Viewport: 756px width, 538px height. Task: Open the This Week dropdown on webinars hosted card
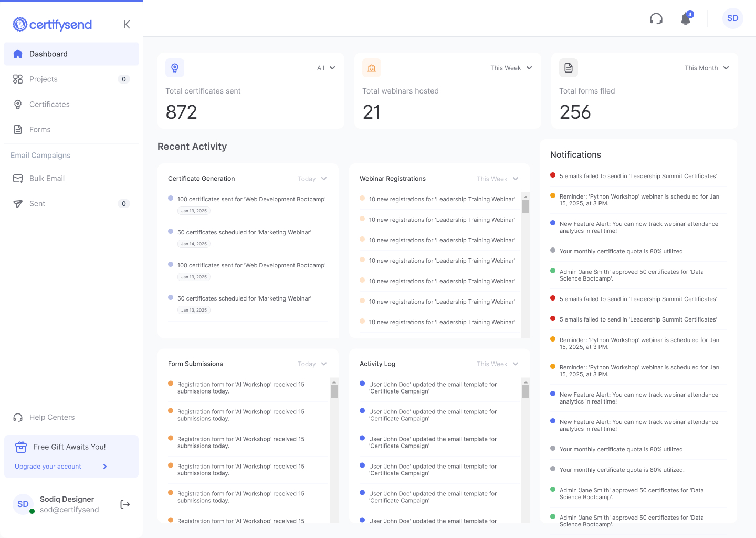pos(511,68)
